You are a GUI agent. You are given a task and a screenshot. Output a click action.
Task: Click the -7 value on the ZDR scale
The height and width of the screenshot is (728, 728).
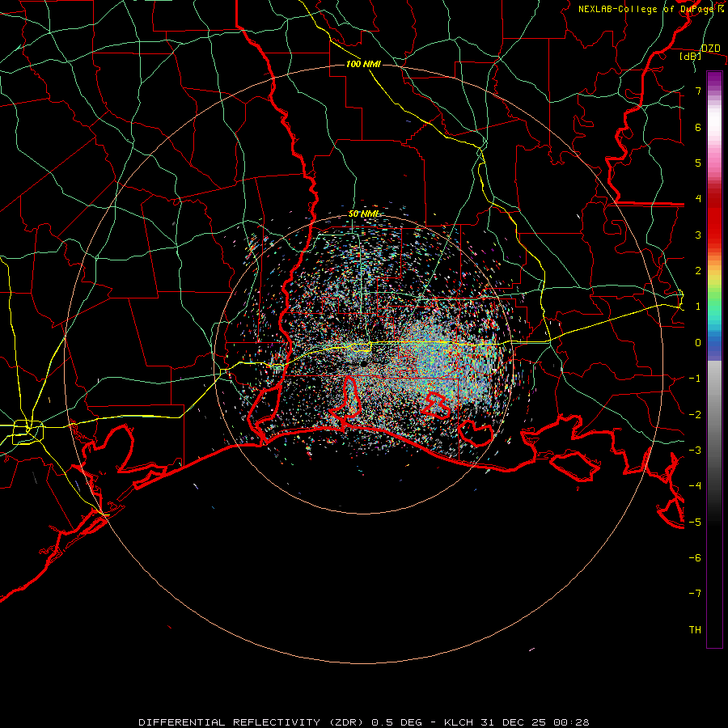tap(695, 594)
